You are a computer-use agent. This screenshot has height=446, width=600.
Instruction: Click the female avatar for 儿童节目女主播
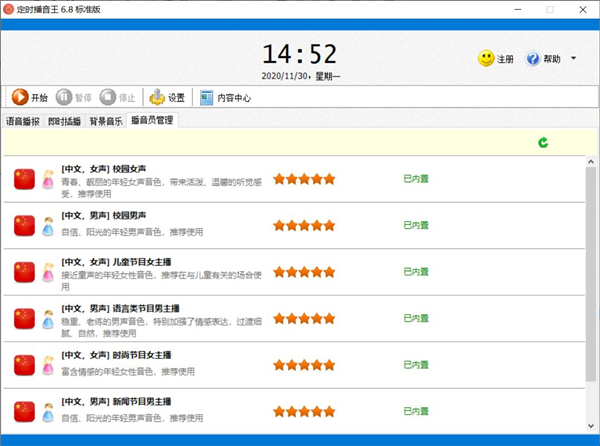48,272
